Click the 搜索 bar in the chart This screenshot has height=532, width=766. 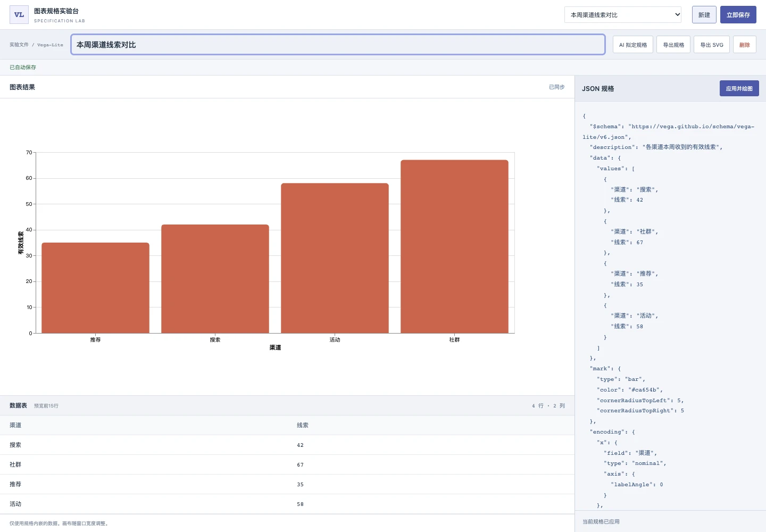tap(215, 279)
